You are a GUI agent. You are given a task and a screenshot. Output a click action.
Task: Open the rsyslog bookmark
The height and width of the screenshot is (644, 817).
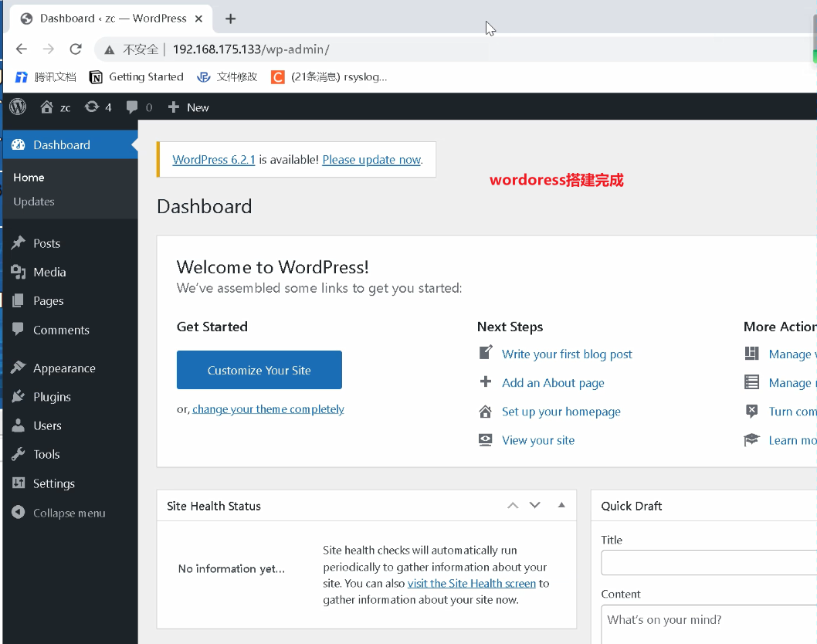point(329,77)
